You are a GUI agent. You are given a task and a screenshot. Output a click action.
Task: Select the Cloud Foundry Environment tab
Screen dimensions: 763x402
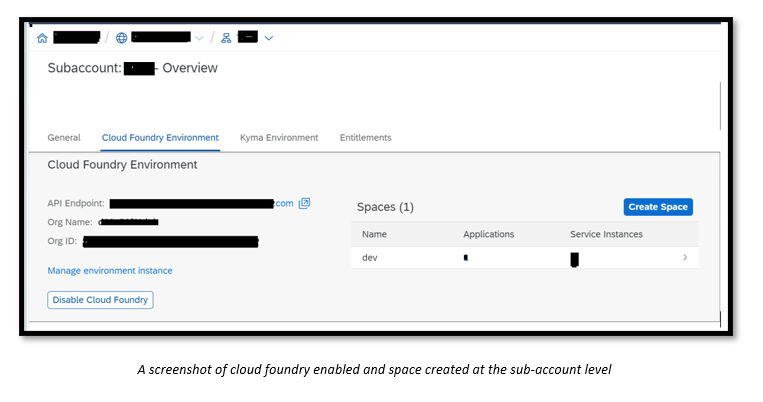160,137
